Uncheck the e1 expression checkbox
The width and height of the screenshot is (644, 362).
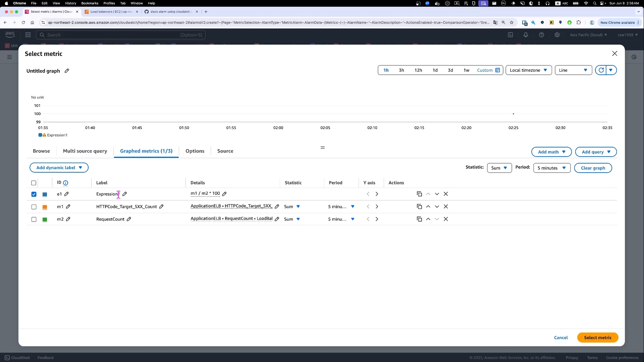click(34, 194)
